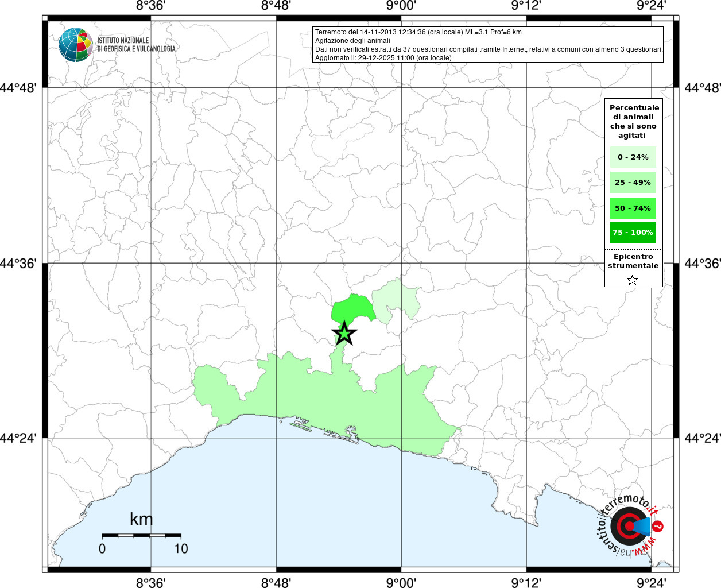Click the bottom axis label 9°12'
This screenshot has width=721, height=588.
526,583
